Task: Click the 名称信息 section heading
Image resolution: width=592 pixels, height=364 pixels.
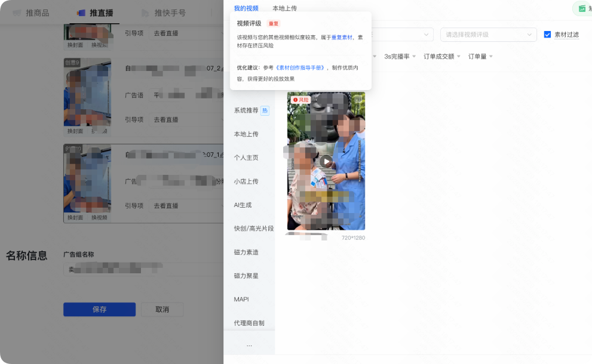Action: 26,256
